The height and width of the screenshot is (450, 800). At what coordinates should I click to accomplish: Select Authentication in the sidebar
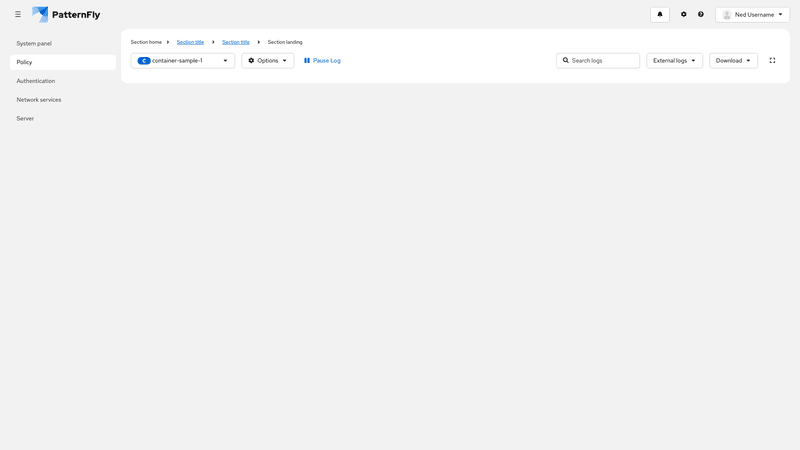36,81
